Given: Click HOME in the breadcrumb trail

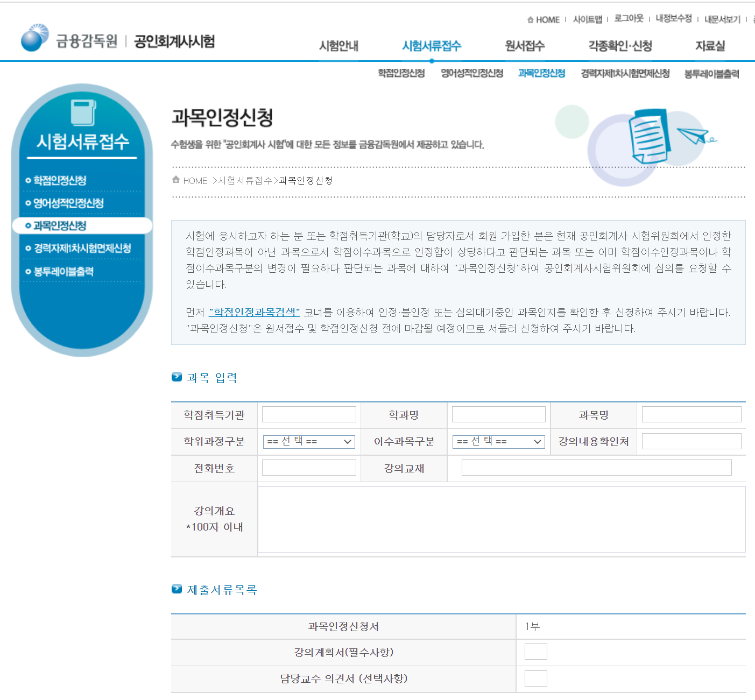Looking at the screenshot, I should tap(195, 181).
